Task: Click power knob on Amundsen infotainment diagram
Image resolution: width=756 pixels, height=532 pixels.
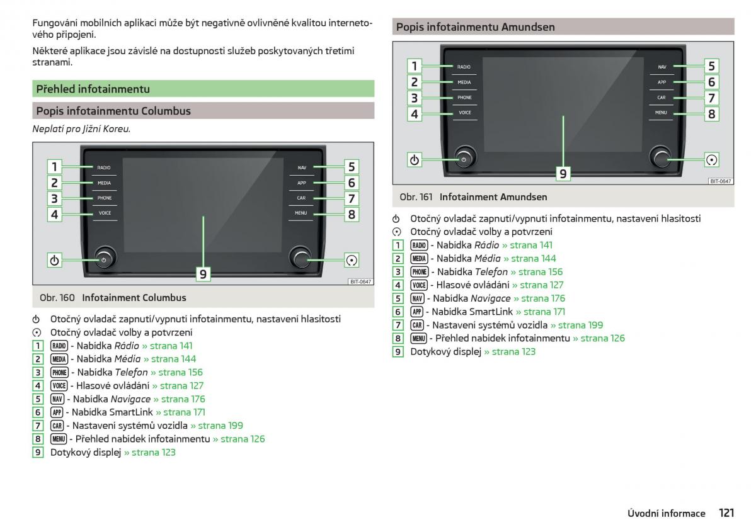Action: pos(465,157)
